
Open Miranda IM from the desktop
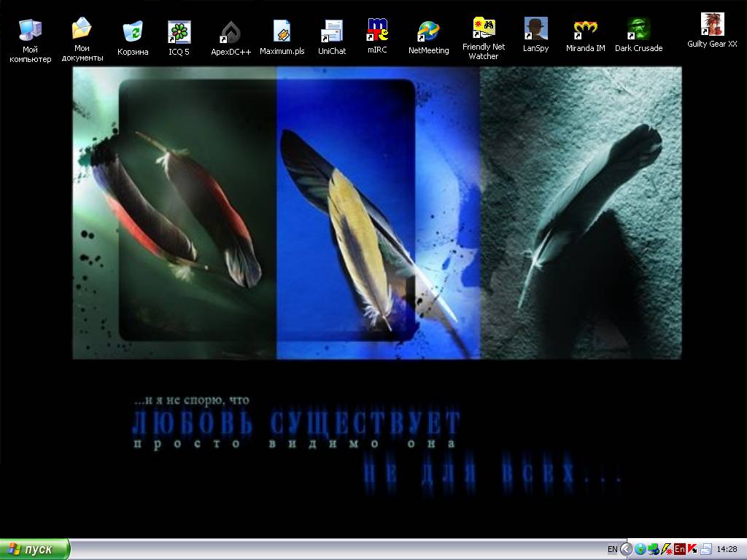click(585, 29)
